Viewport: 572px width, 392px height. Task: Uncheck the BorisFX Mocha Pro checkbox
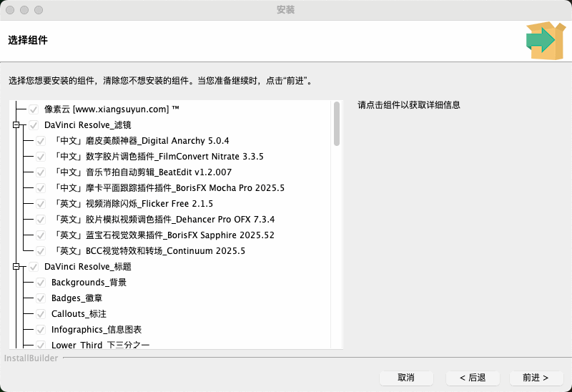click(41, 188)
